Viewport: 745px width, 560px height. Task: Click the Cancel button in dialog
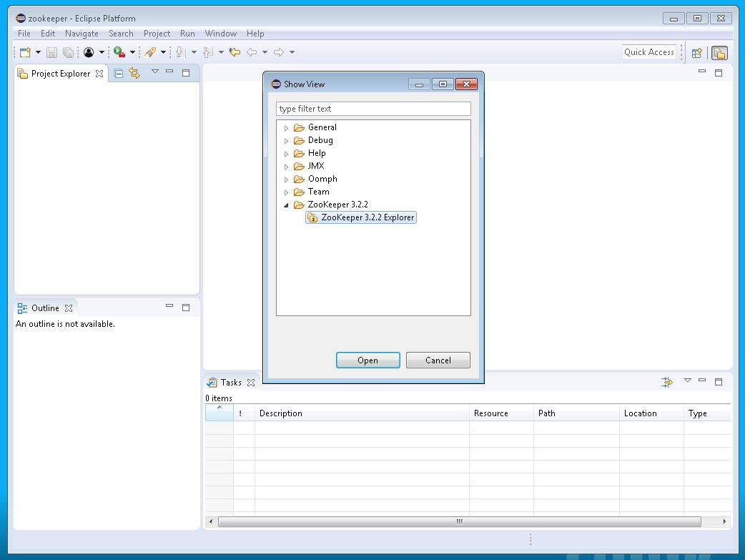pos(438,360)
